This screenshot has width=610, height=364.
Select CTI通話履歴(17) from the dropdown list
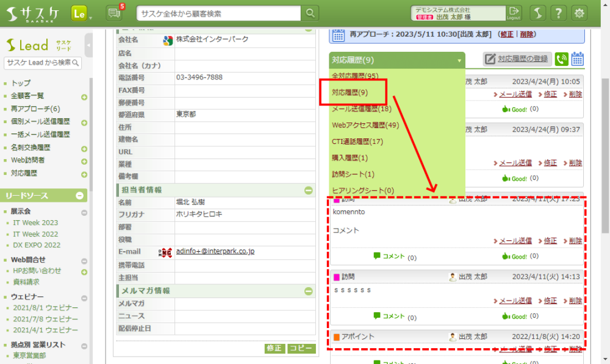coord(357,141)
